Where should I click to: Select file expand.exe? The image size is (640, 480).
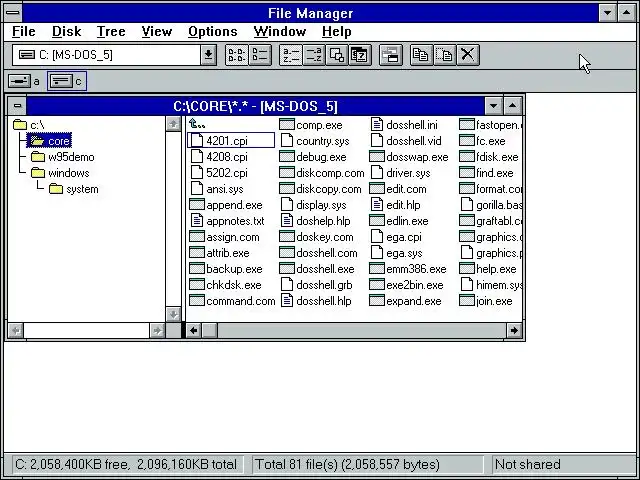click(x=406, y=301)
